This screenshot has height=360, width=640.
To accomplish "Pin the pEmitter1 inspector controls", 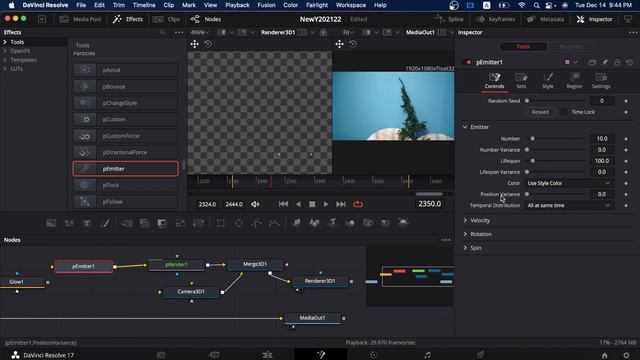I will [x=604, y=62].
